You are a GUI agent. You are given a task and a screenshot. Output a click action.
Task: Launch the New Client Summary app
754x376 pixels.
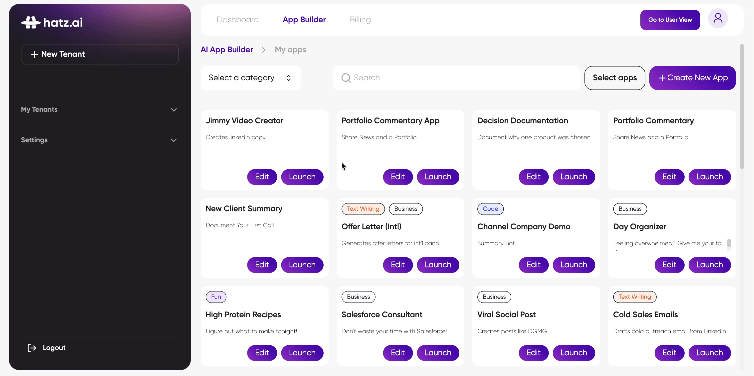click(302, 264)
